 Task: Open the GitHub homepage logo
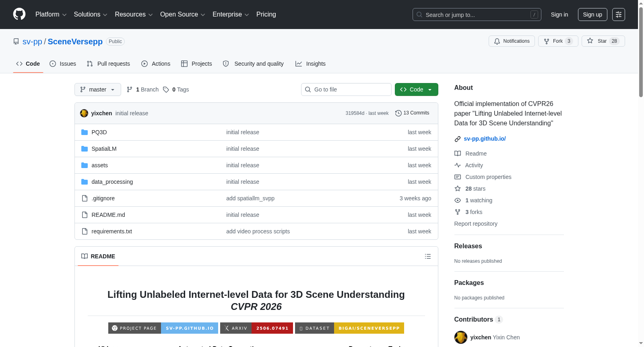pos(19,14)
